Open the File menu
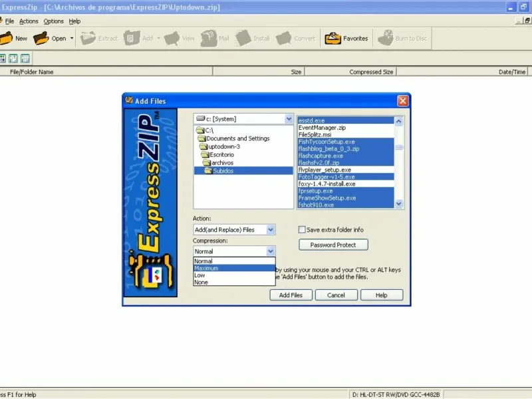Image resolution: width=532 pixels, height=399 pixels. (x=9, y=21)
